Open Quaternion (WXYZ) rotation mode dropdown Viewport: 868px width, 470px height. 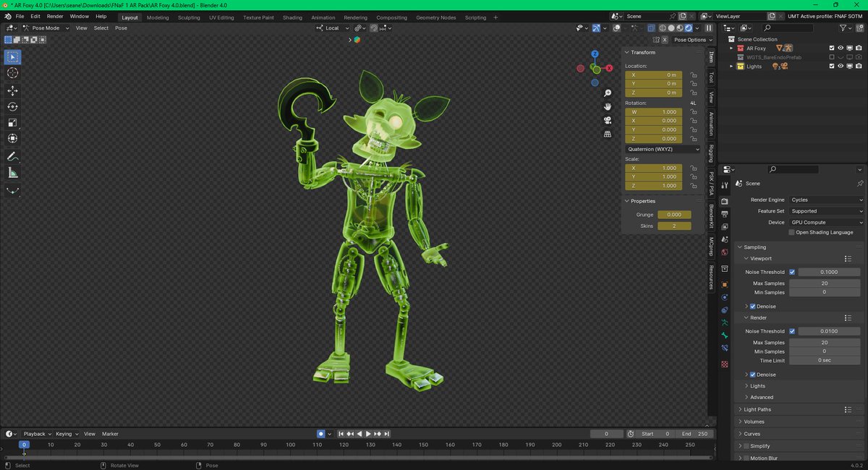[x=663, y=149]
